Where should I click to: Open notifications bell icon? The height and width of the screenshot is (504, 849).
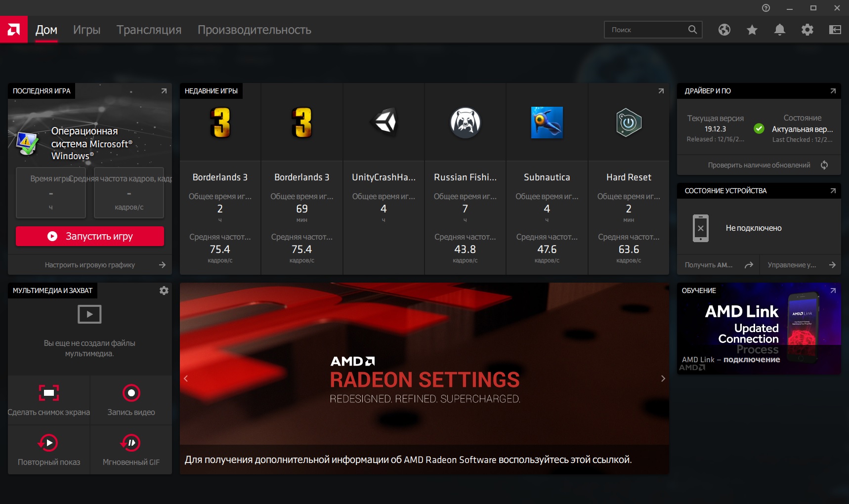click(780, 30)
